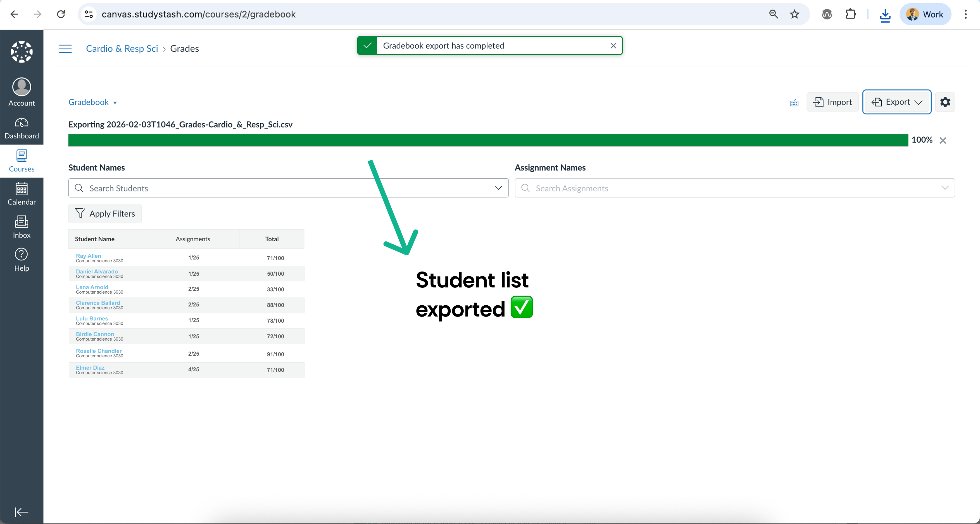Click Apply Filters button
980x524 pixels.
point(105,214)
